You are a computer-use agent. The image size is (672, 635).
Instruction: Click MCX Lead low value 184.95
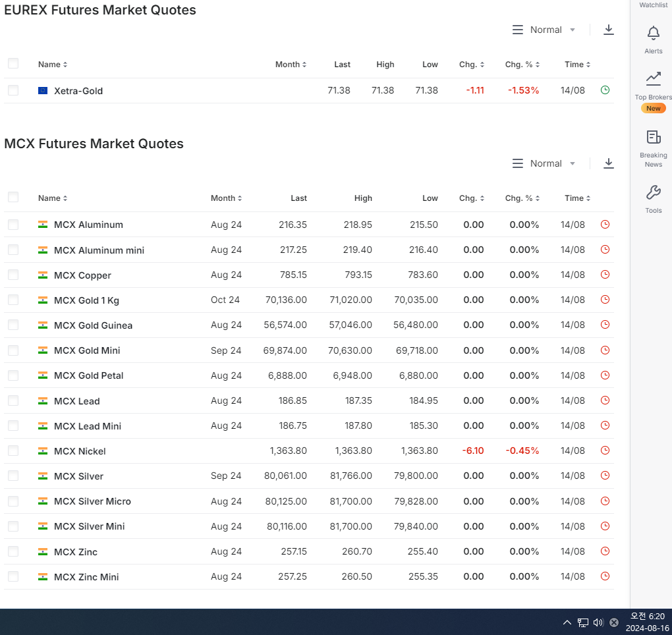[x=424, y=400]
